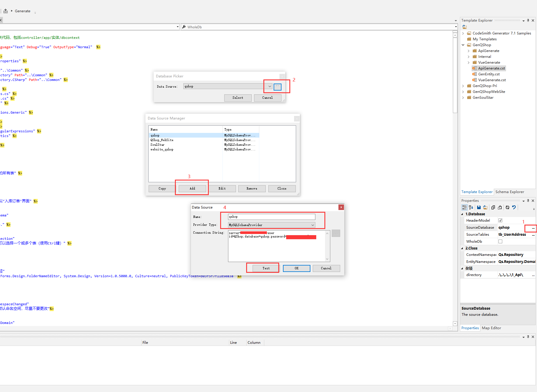Switch to the Map Editor tab
The height and width of the screenshot is (392, 537).
[x=491, y=328]
